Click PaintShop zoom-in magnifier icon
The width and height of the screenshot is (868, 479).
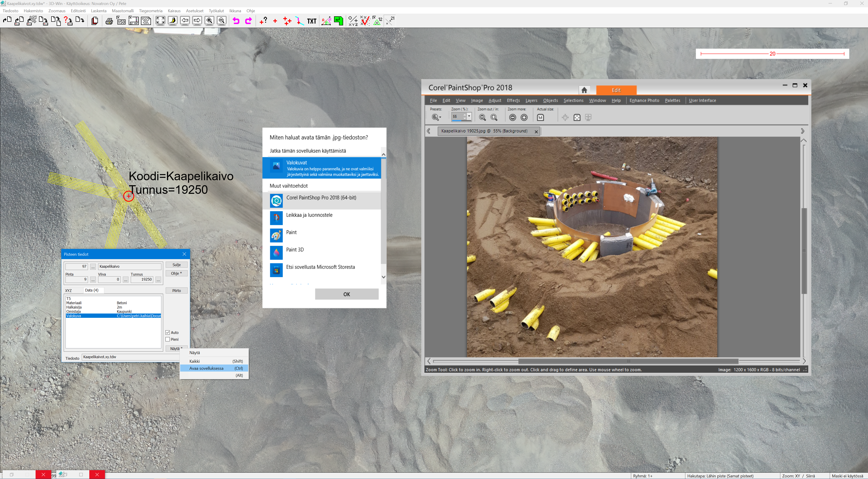click(x=494, y=117)
